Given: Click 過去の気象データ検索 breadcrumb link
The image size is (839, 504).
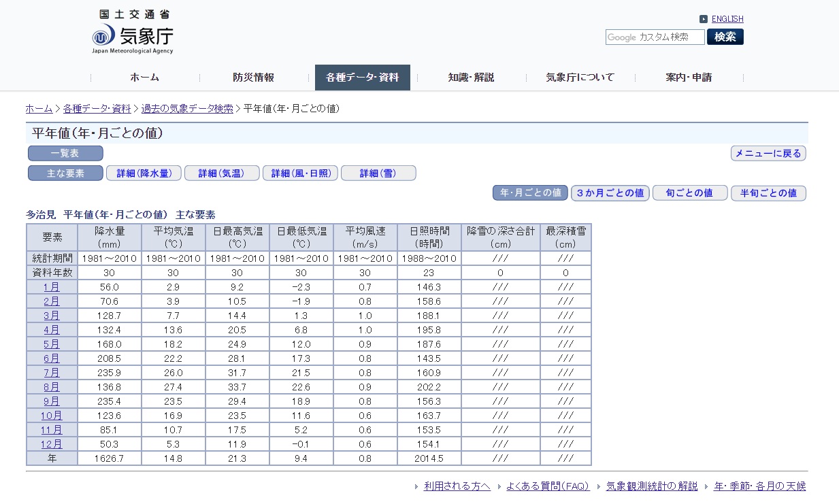Looking at the screenshot, I should coord(187,109).
